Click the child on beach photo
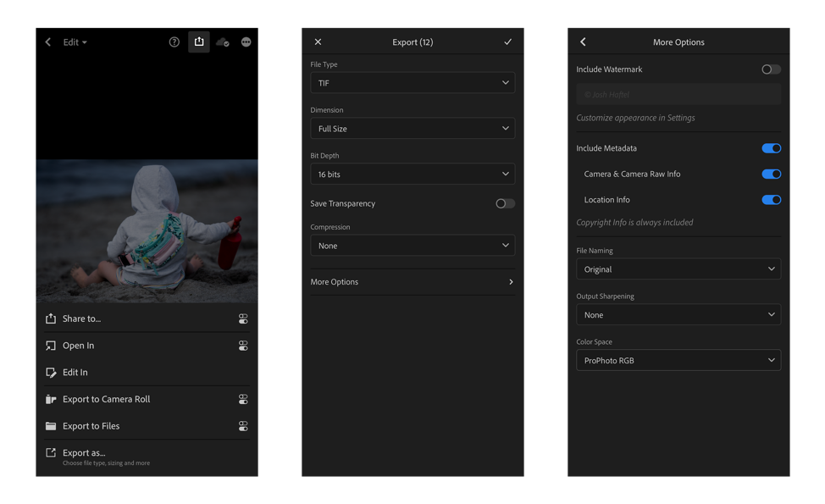The height and width of the screenshot is (504, 825). (147, 230)
